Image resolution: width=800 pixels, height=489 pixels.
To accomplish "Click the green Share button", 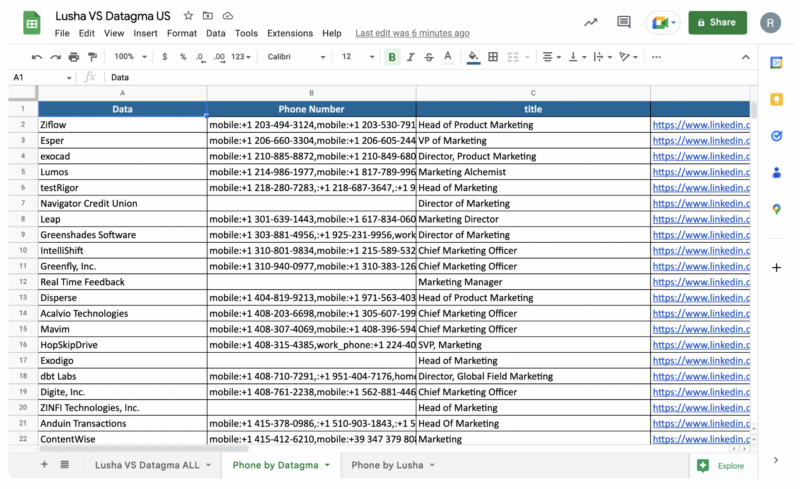I will click(x=717, y=22).
